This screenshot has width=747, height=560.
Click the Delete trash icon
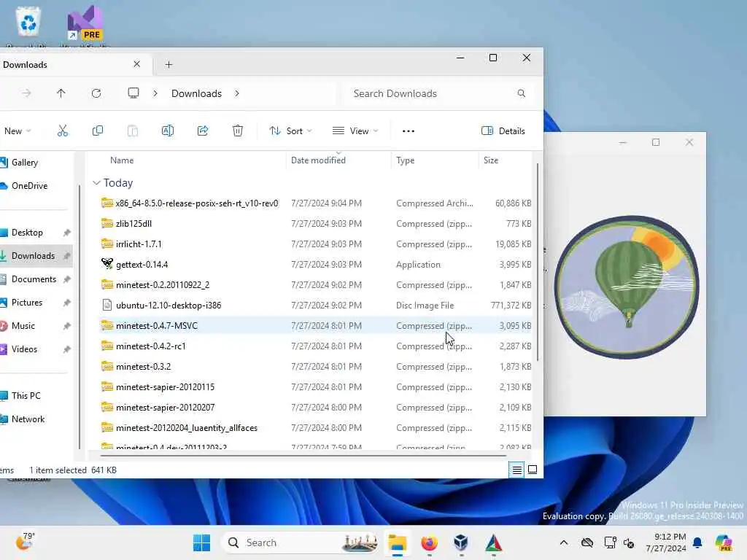pos(238,131)
